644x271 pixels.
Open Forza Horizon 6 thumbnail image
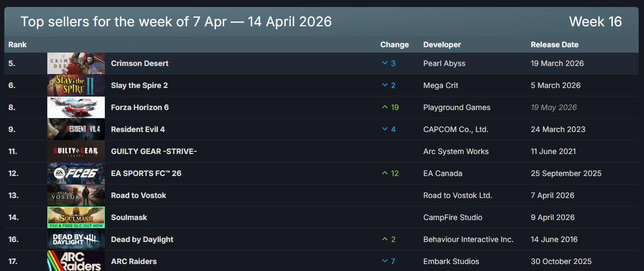pos(76,107)
